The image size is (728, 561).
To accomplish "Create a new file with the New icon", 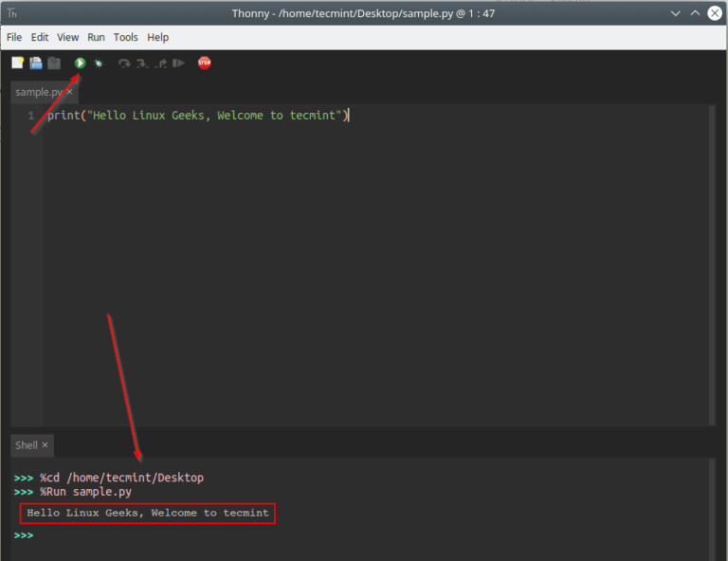I will 18,63.
